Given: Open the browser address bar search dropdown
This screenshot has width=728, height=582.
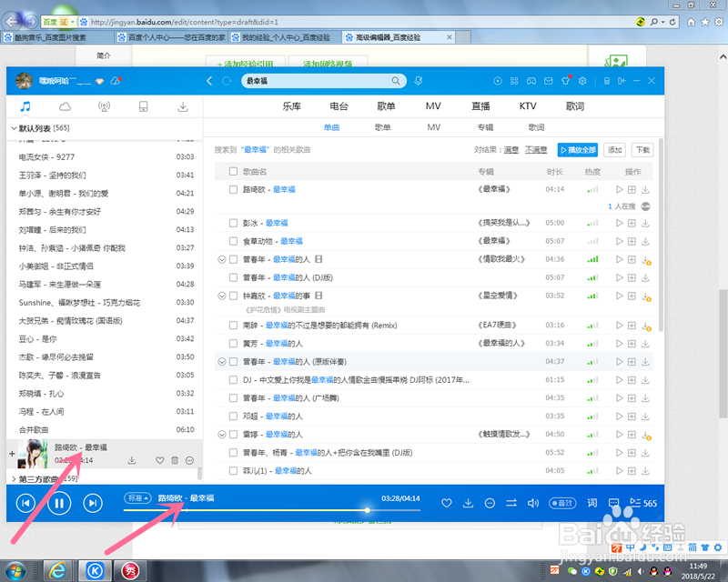Looking at the screenshot, I should (x=663, y=22).
